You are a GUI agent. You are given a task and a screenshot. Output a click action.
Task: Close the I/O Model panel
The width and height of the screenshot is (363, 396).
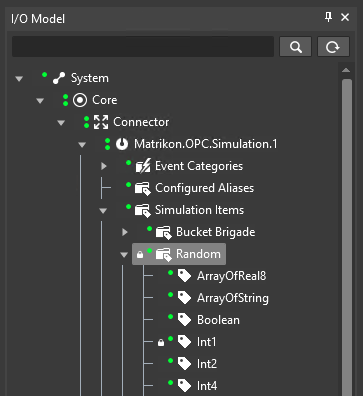click(345, 17)
